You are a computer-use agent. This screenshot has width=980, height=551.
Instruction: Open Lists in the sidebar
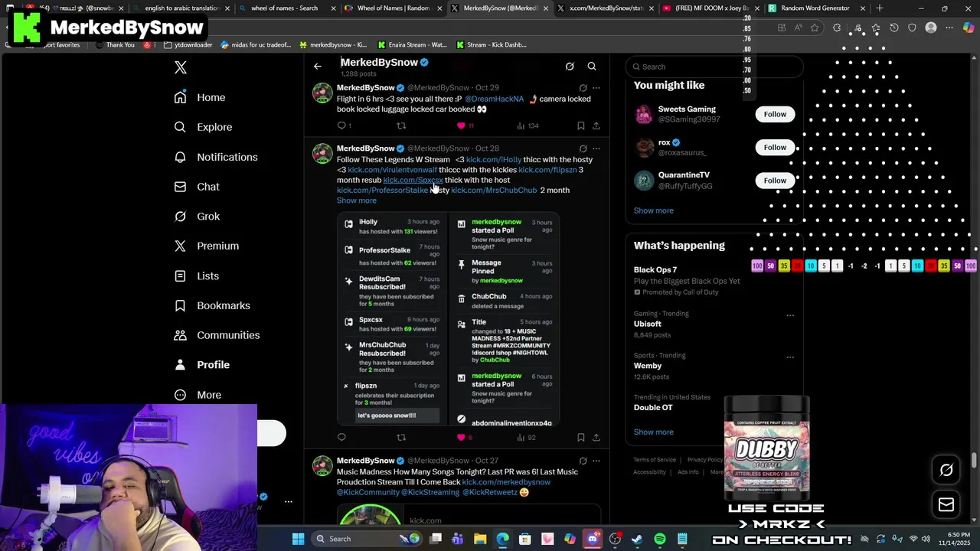click(197, 275)
